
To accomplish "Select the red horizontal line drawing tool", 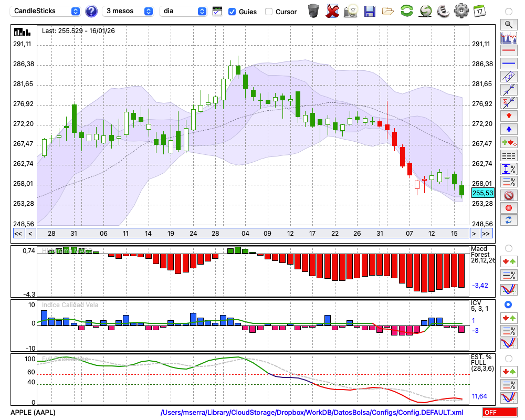I will [508, 51].
